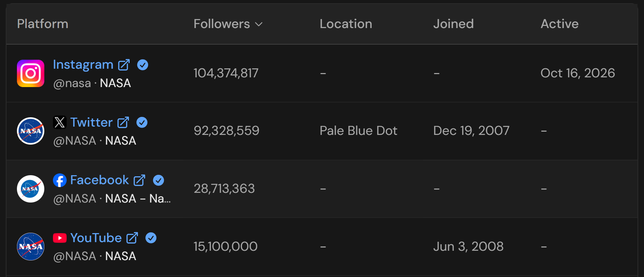Screen dimensions: 644x277
Task: Click the X logo icon beside Twitter
Action: (59, 122)
